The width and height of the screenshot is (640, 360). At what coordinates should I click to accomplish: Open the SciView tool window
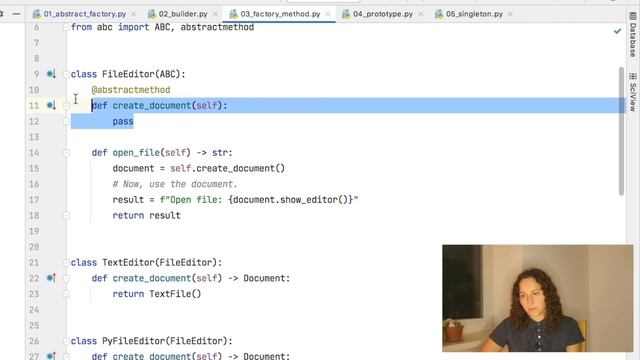click(x=633, y=92)
